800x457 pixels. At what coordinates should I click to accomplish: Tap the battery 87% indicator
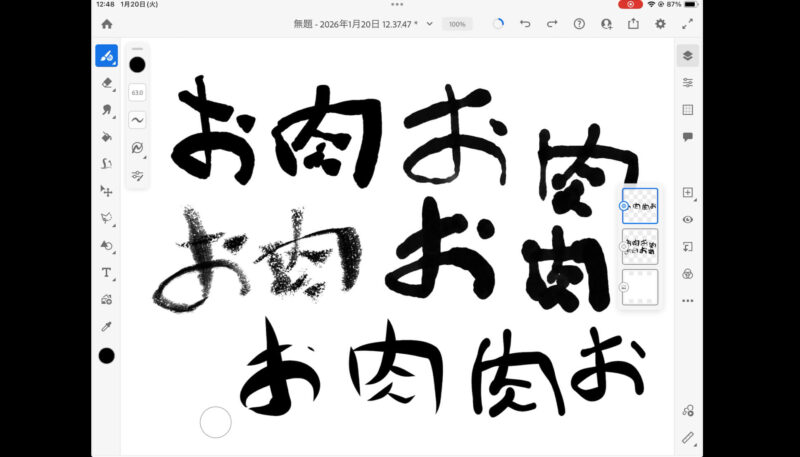pyautogui.click(x=682, y=4)
